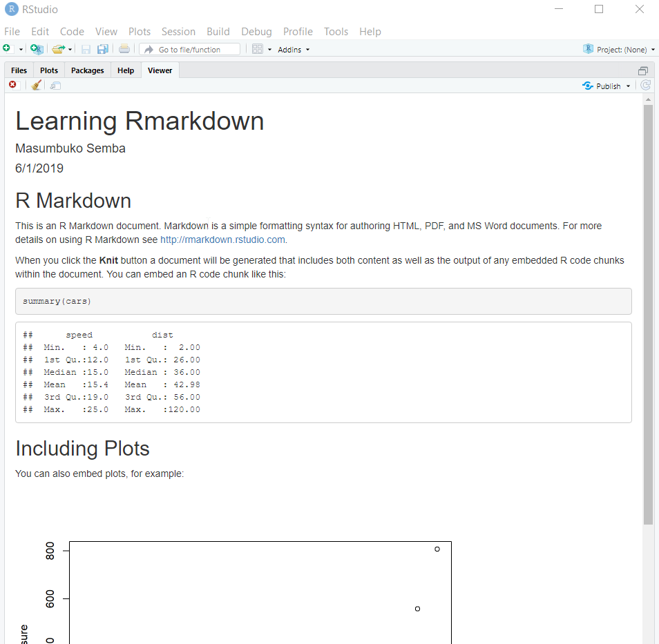This screenshot has height=644, width=659.
Task: Maximize the RStudio window
Action: point(599,9)
